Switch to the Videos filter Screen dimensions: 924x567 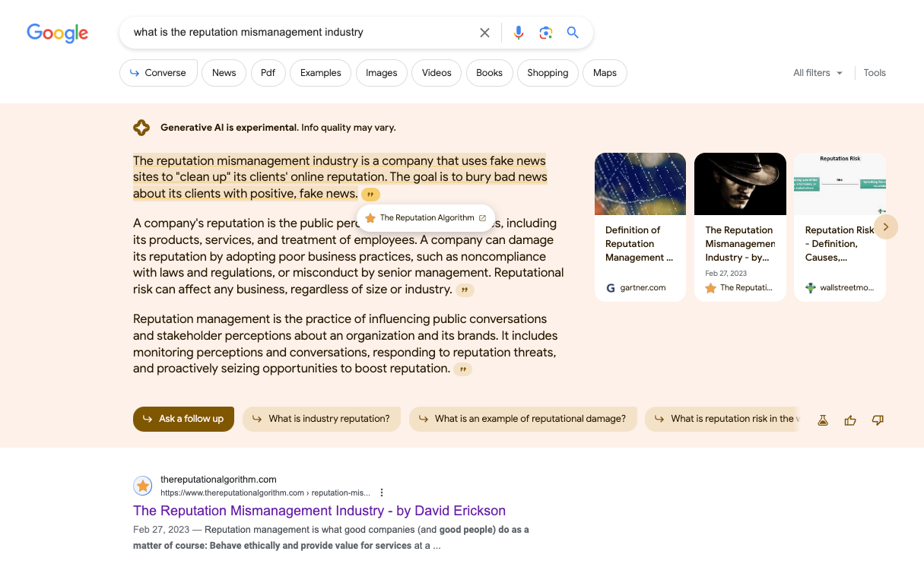[437, 73]
